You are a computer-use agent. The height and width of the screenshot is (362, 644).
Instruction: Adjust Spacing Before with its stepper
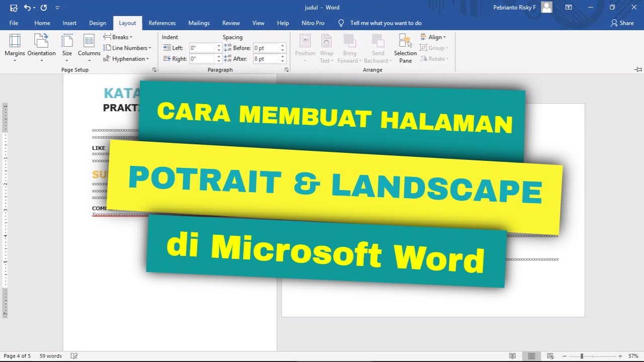[x=282, y=48]
